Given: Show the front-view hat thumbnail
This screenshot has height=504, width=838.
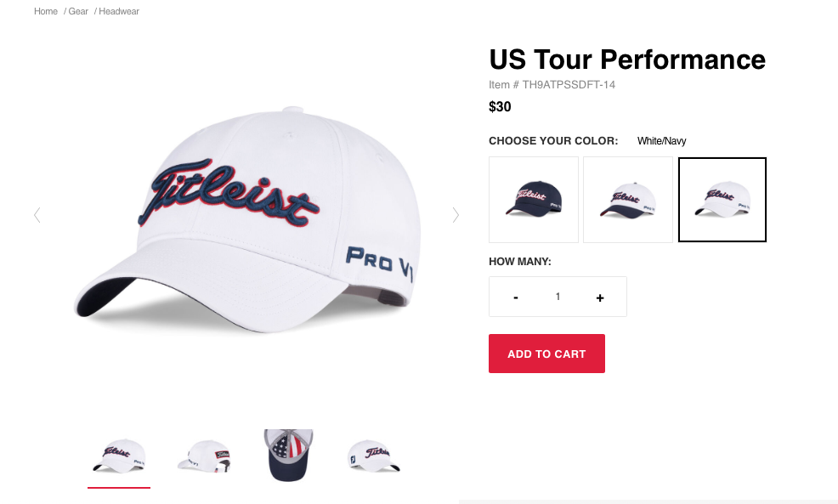Looking at the screenshot, I should click(119, 456).
